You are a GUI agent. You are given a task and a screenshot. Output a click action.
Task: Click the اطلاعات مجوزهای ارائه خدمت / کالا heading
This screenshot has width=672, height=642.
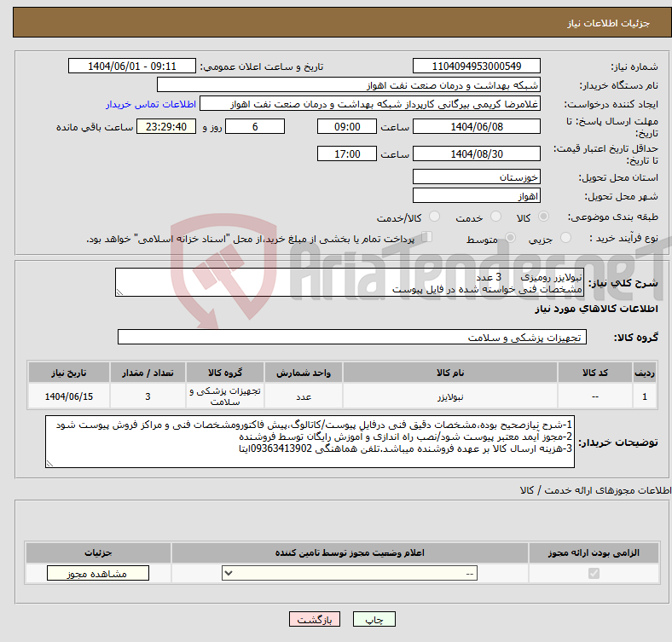pyautogui.click(x=595, y=490)
